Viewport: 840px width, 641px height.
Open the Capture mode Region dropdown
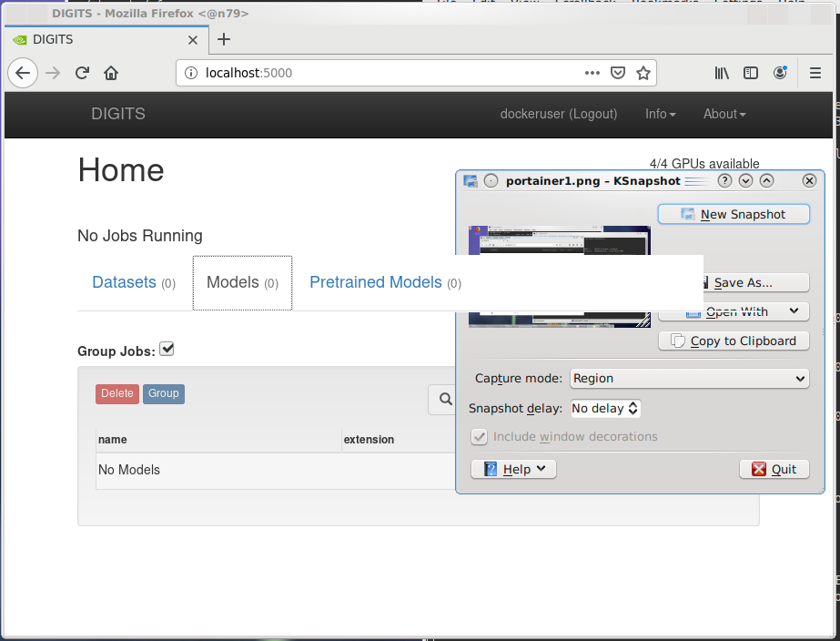point(690,379)
